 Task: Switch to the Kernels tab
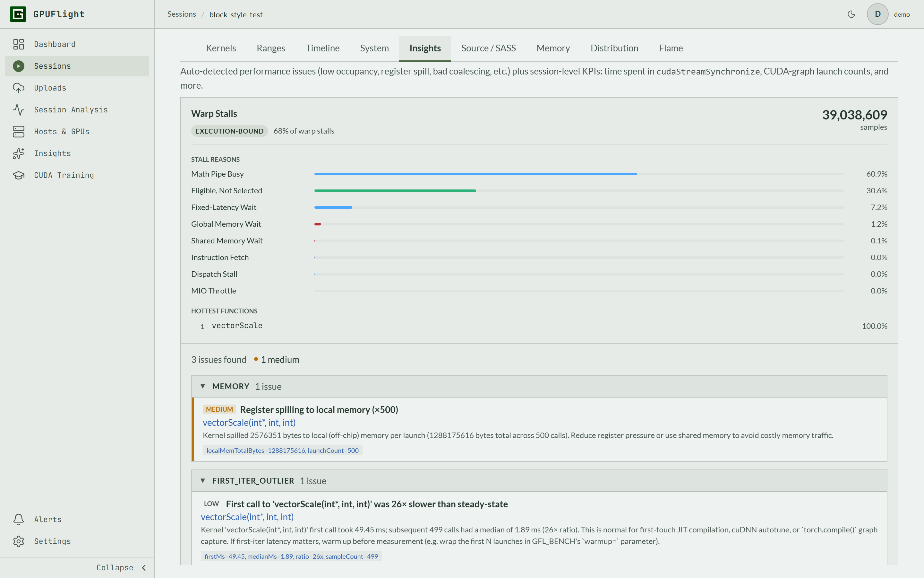pos(221,48)
